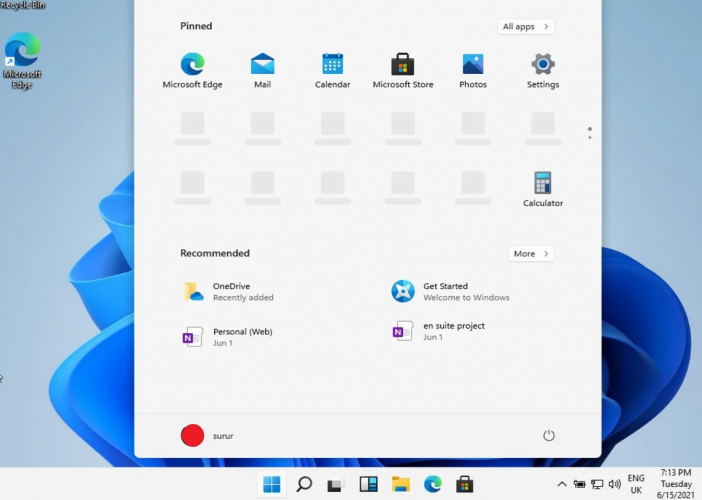This screenshot has height=500, width=702.
Task: Open the recommended OneDrive item
Action: (229, 291)
